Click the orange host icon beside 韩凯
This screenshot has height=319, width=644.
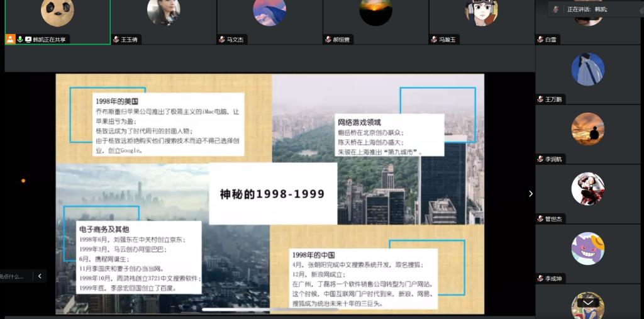10,39
